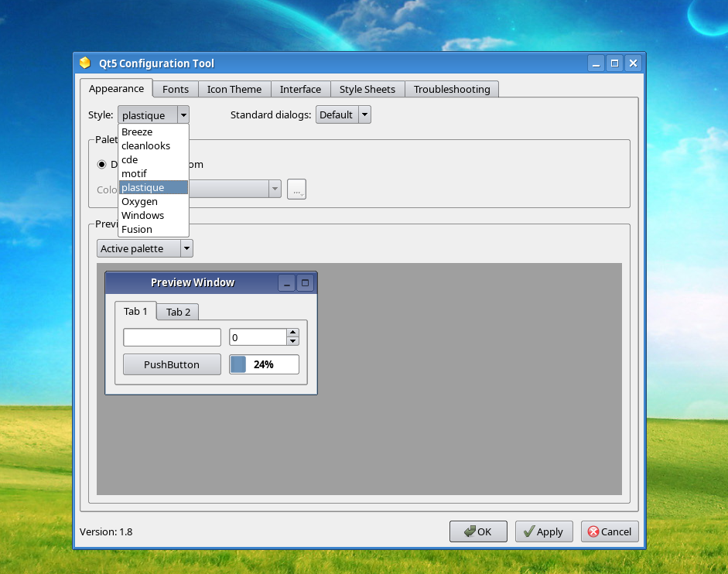Choose Breeze from the style list

pyautogui.click(x=154, y=132)
